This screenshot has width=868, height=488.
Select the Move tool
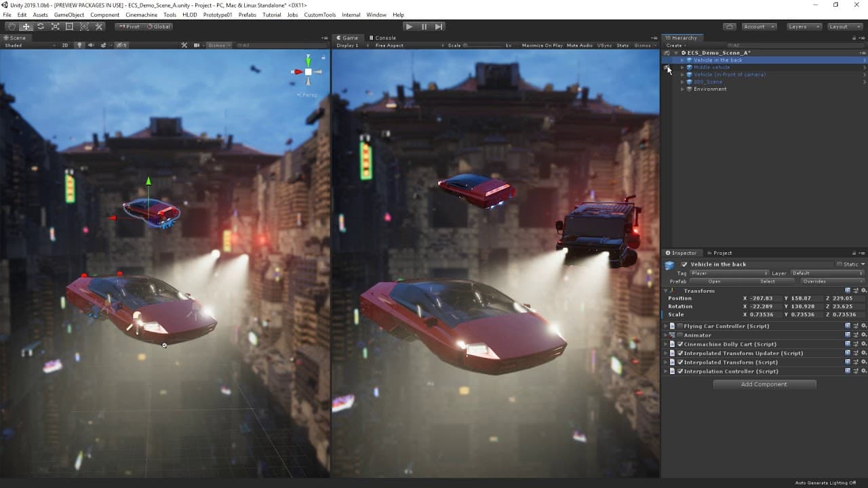26,26
